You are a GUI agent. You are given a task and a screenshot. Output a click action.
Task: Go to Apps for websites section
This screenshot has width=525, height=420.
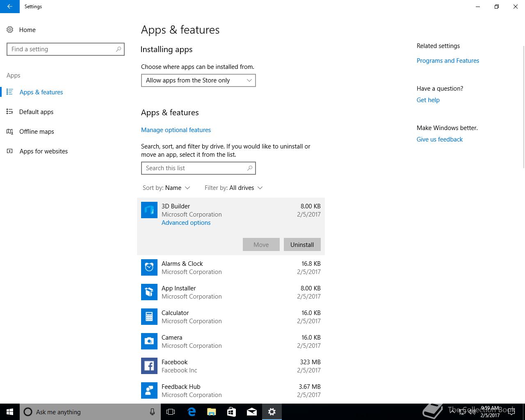[43, 151]
